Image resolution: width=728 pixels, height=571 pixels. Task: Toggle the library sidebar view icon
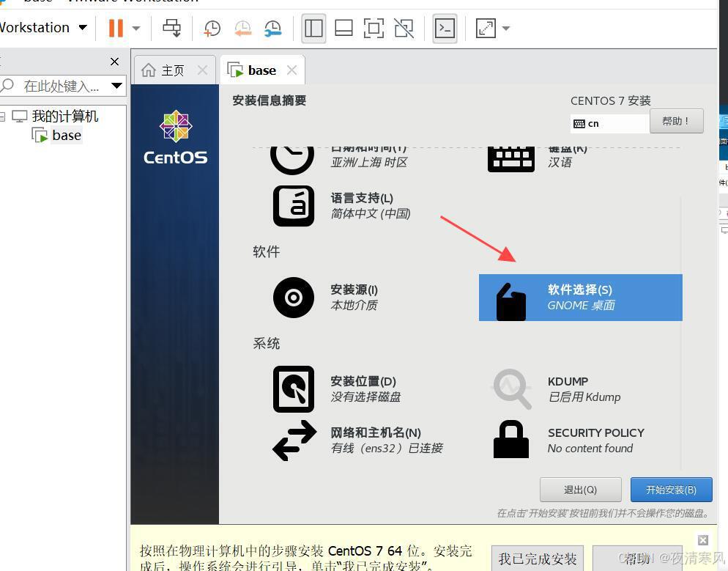tap(313, 29)
